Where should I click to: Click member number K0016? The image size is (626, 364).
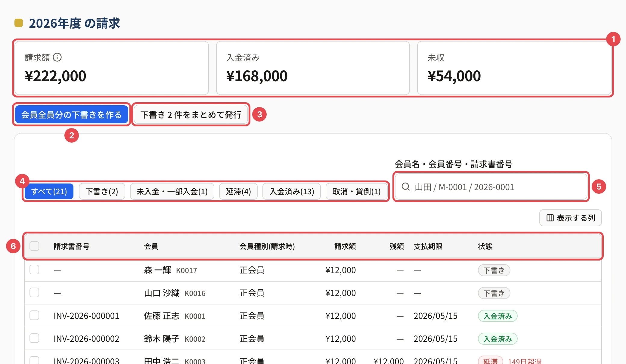pos(195,293)
